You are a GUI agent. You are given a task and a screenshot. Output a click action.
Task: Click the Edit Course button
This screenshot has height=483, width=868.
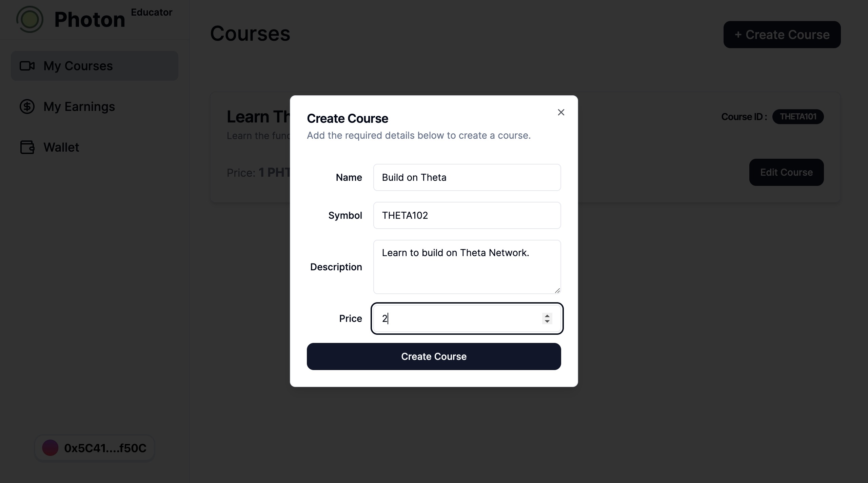787,172
